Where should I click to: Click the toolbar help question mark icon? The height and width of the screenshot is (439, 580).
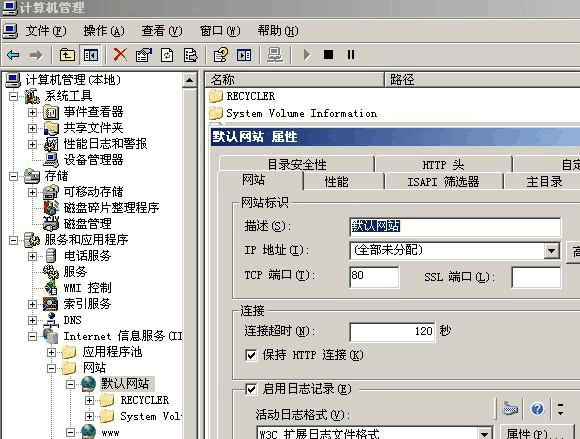pyautogui.click(x=221, y=55)
